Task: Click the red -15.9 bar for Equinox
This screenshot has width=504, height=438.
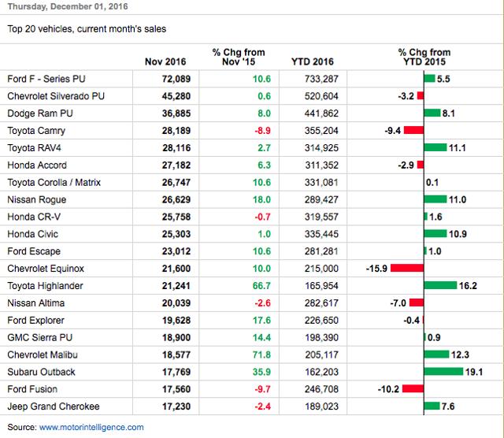Action: click(x=407, y=268)
